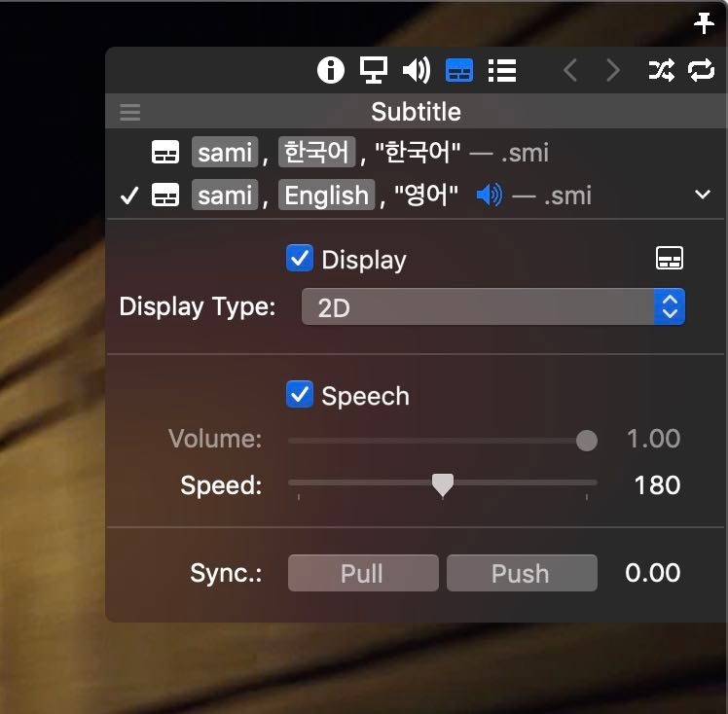Click the "English" language tag
The height and width of the screenshot is (714, 728).
coord(326,195)
